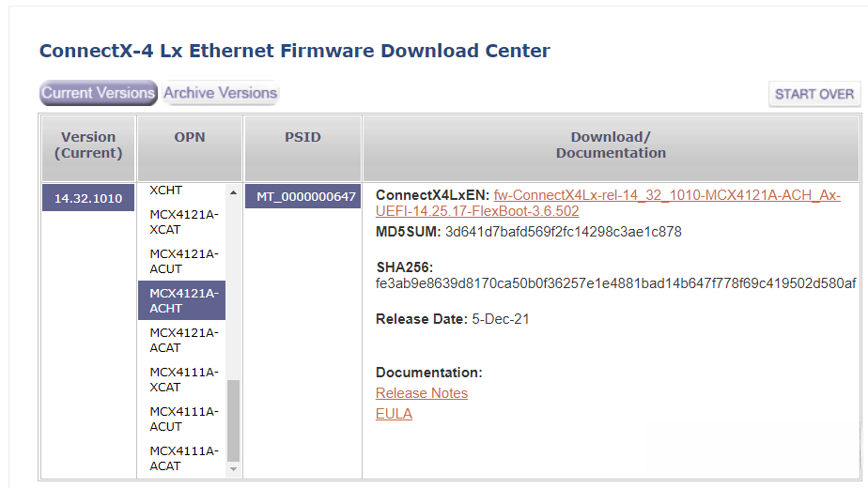868x488 pixels.
Task: Choose OPN MCX4121A-ACUT
Action: point(181,261)
